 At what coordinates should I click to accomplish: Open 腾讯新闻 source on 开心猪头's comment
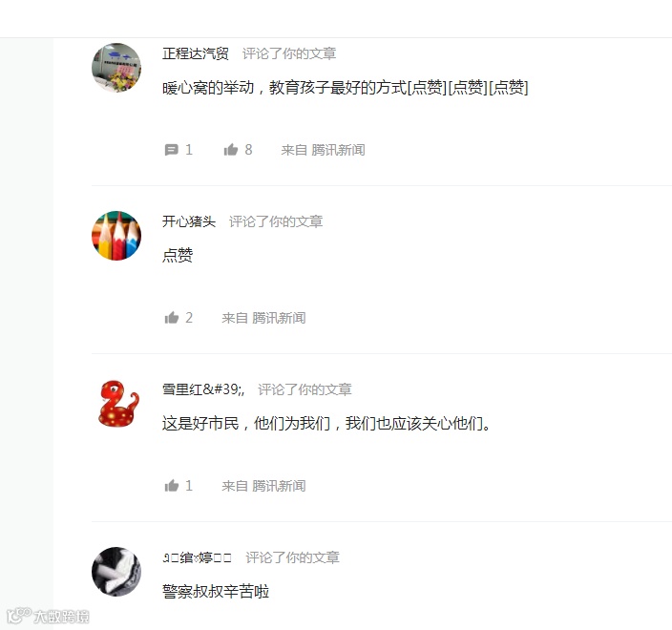coord(279,318)
